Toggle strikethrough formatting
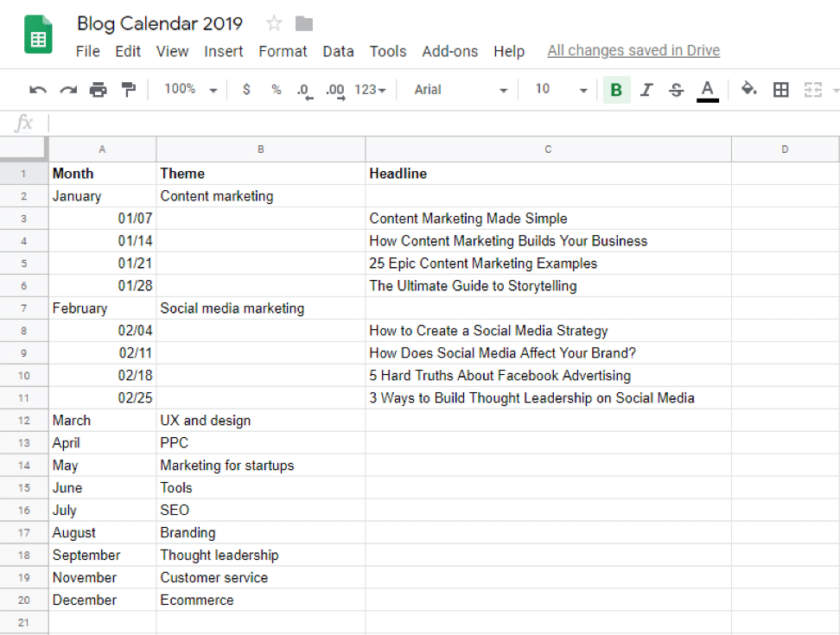840x635 pixels. pos(676,89)
